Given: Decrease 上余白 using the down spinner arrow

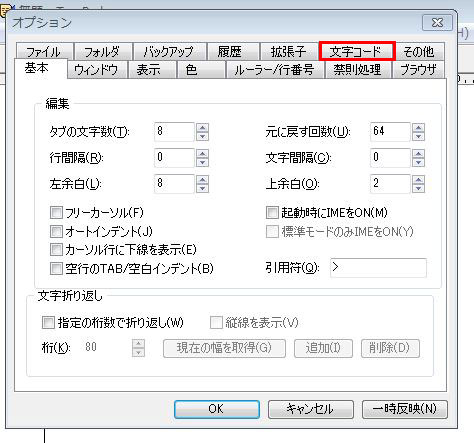Looking at the screenshot, I should tap(418, 188).
